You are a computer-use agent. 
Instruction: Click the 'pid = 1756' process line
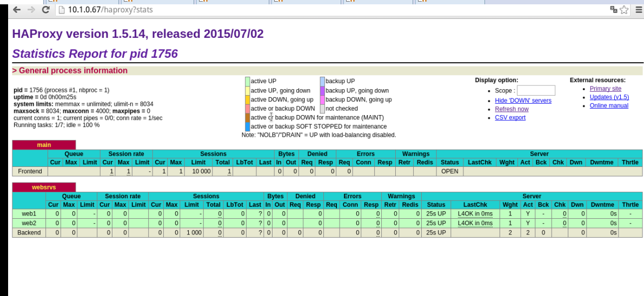[62, 90]
